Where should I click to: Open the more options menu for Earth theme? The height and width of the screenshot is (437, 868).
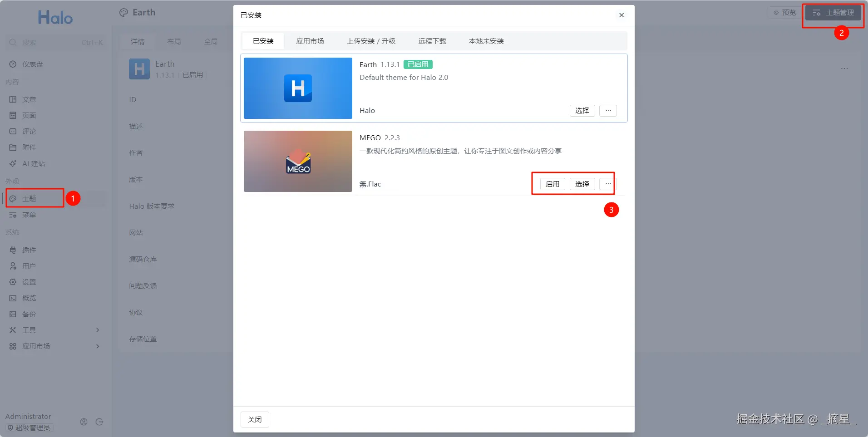[x=608, y=111]
